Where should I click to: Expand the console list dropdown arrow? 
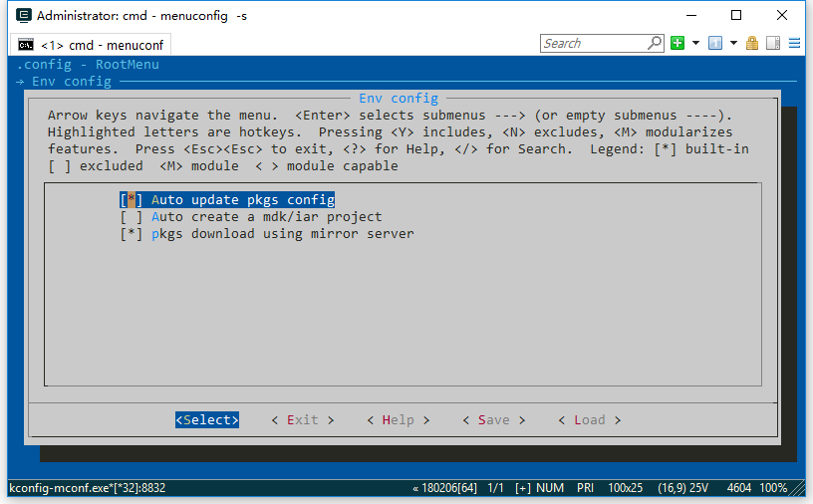point(733,43)
